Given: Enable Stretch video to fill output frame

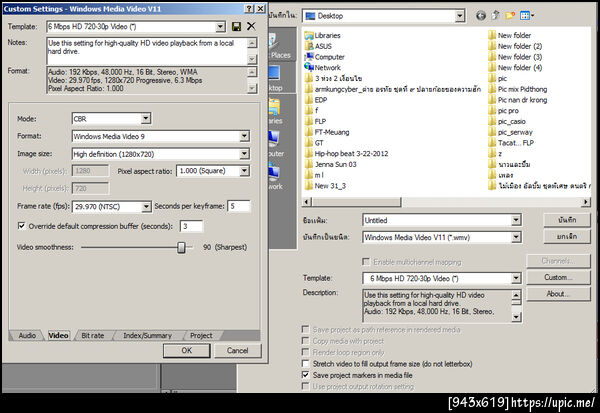Looking at the screenshot, I should coord(305,363).
